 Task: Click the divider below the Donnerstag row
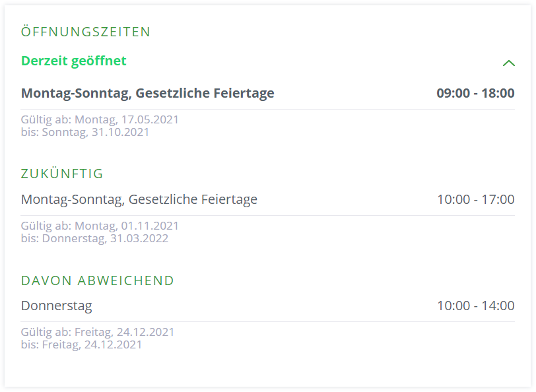pyautogui.click(x=268, y=321)
